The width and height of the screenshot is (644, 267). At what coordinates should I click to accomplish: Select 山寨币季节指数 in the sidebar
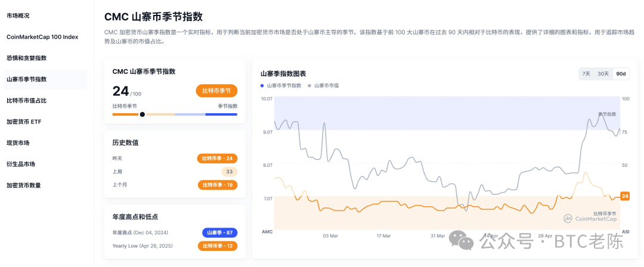click(45, 79)
